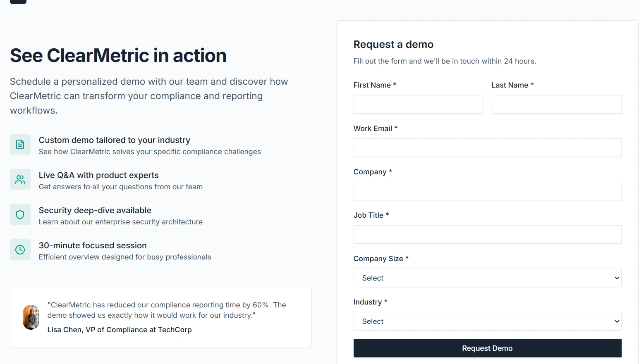Click the shield icon for Security deep-dive
The width and height of the screenshot is (639, 364).
(20, 214)
